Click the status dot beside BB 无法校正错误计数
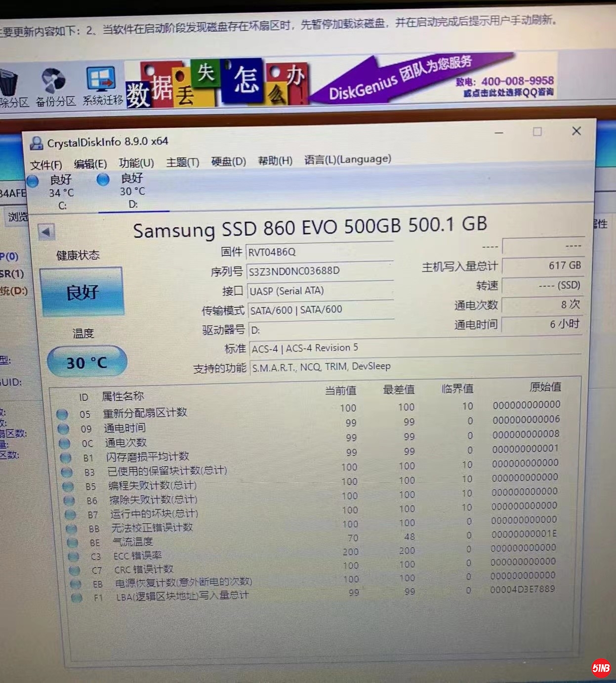The image size is (616, 683). tap(71, 529)
